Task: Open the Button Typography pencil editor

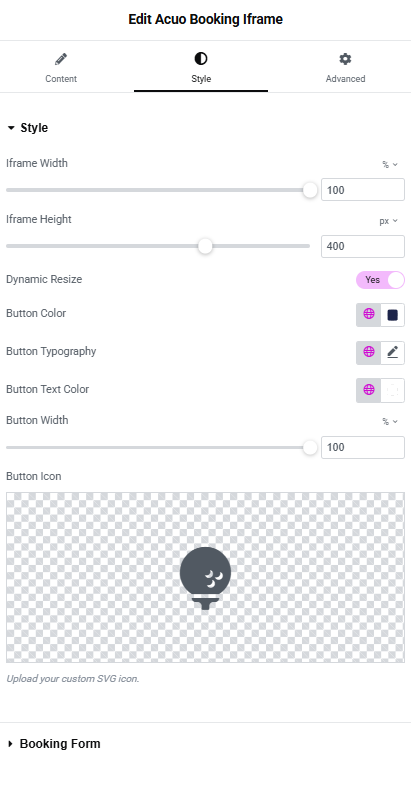Action: pyautogui.click(x=392, y=352)
